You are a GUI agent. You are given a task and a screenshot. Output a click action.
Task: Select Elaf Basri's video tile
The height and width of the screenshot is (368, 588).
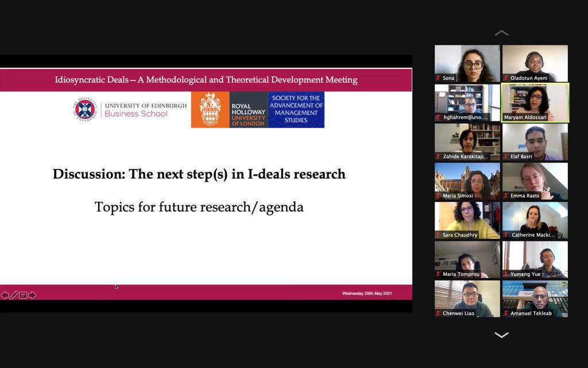click(535, 142)
